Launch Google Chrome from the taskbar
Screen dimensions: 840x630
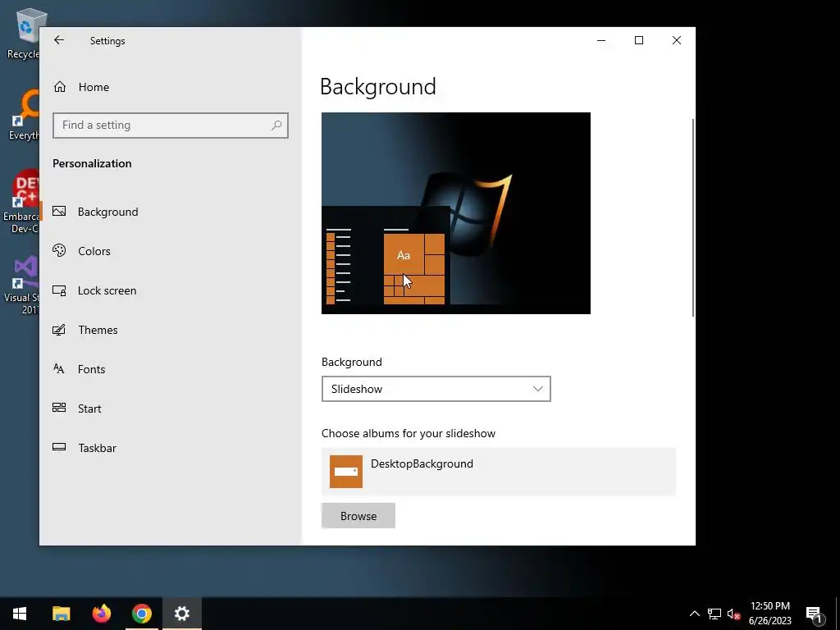(x=141, y=614)
